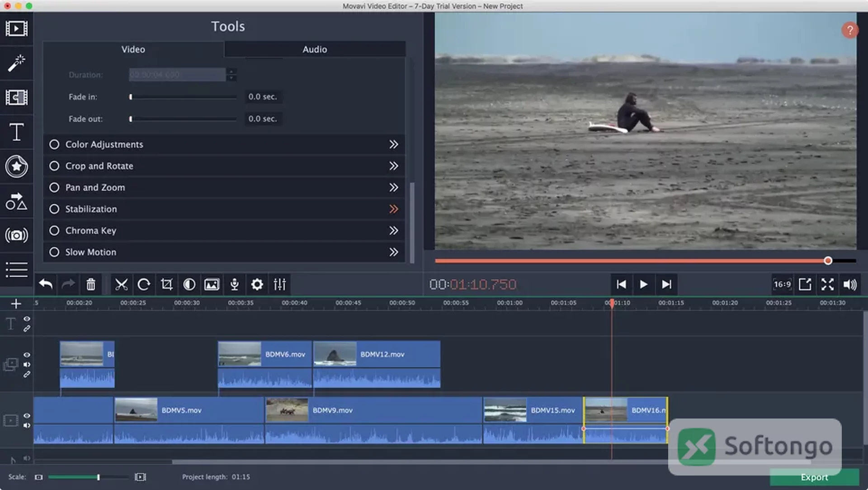The image size is (868, 490).
Task: Expand the Crop and Rotate section arrows
Action: (x=394, y=166)
